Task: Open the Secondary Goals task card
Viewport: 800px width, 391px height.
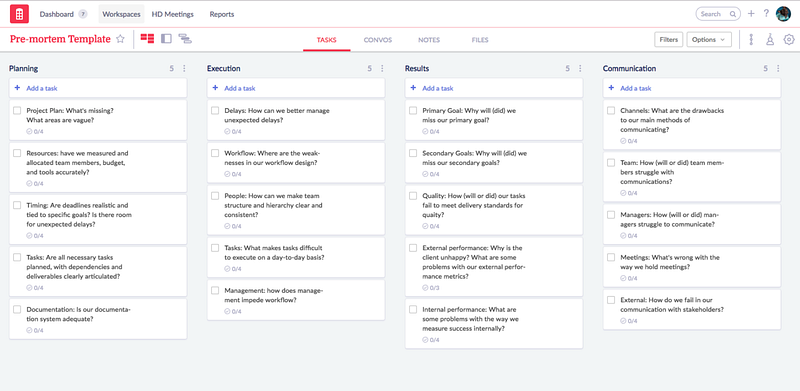Action: pyautogui.click(x=494, y=162)
